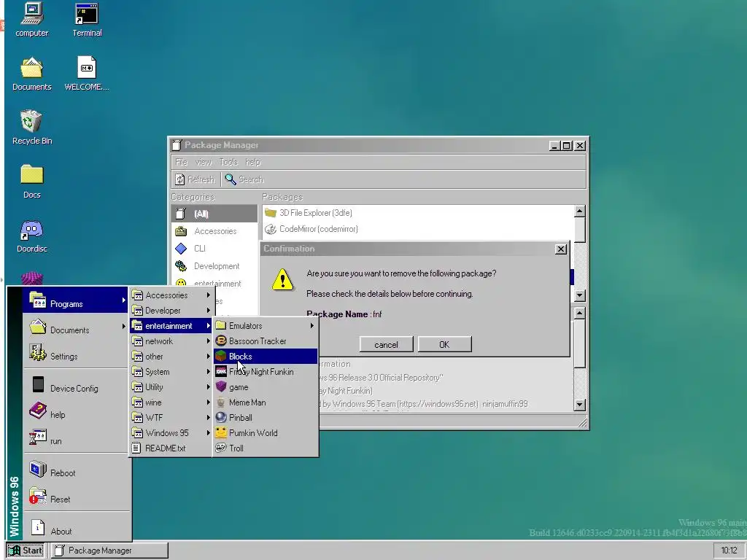Click packages list scroll down arrow

[x=580, y=295]
